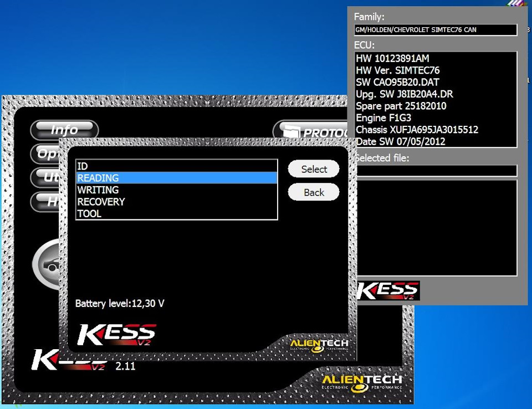Click the empty Selected file field
The height and width of the screenshot is (409, 532).
[437, 170]
